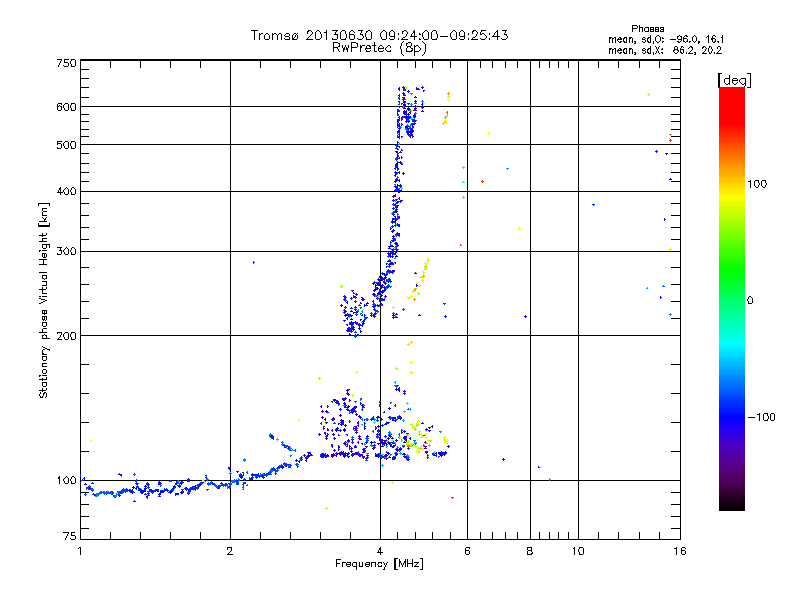800x600 pixels.
Task: Click the 'mean, sd,X: 86.2, 20.2' statistics line
Action: click(x=665, y=51)
